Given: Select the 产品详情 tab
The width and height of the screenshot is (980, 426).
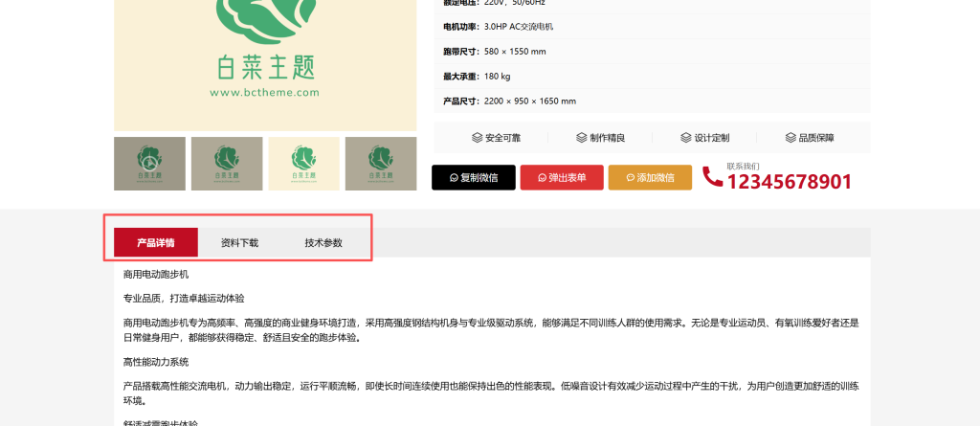Looking at the screenshot, I should pos(156,243).
